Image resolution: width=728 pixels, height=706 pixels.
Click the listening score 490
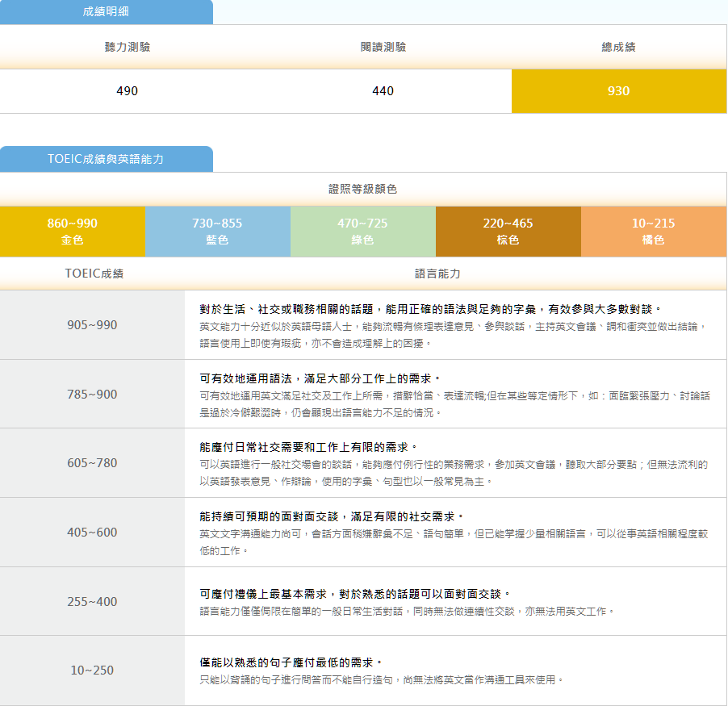128,91
